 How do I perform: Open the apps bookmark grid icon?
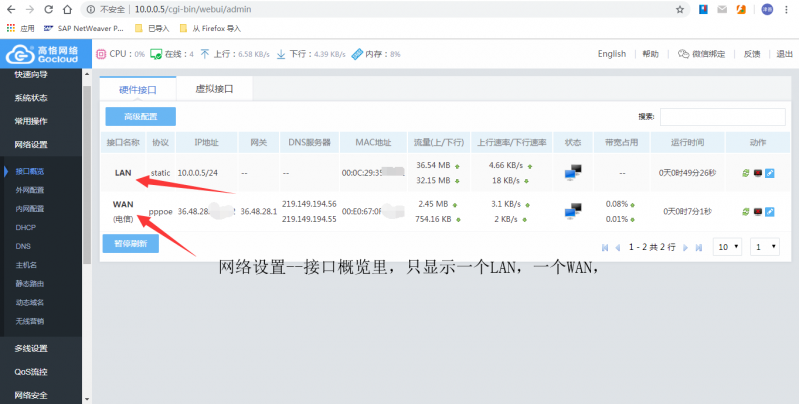[x=11, y=28]
